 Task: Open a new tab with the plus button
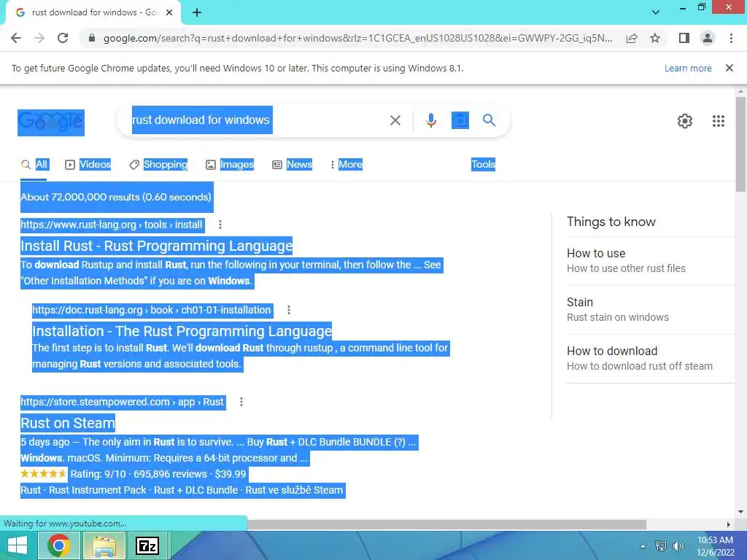[197, 12]
